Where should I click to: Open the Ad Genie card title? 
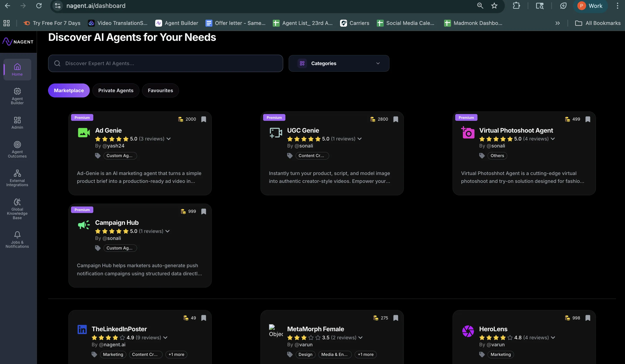click(108, 130)
